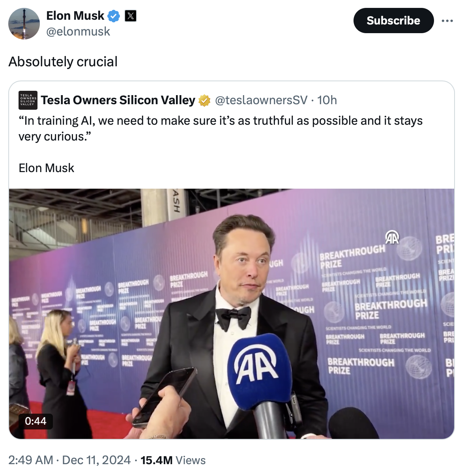
Task: Click the gold verified badge
Action: point(204,100)
